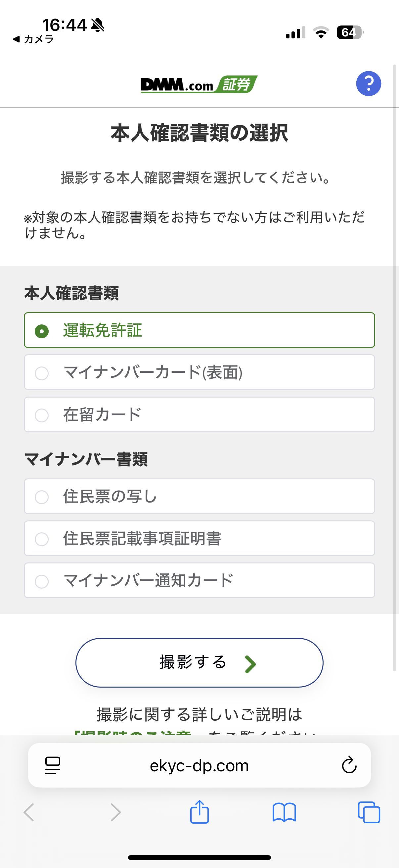Return to カメラ app via status bar
Viewport: 399px width, 868px height.
pyautogui.click(x=33, y=39)
